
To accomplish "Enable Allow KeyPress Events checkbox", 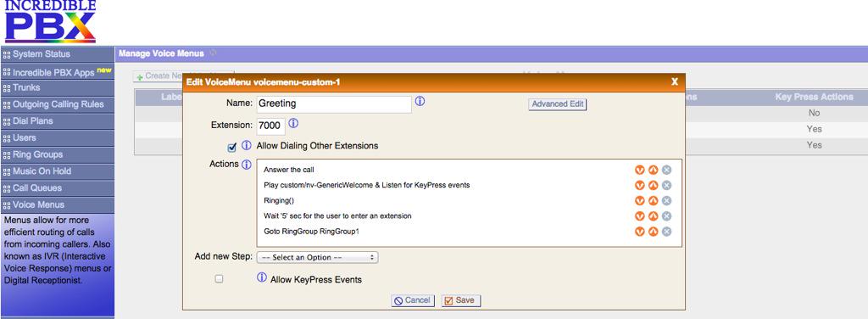I will click(220, 279).
